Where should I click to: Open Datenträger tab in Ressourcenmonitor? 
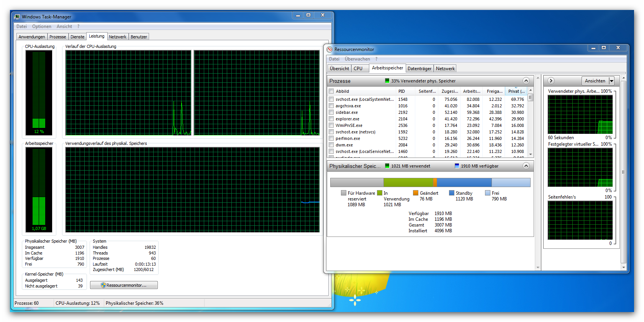coord(419,69)
